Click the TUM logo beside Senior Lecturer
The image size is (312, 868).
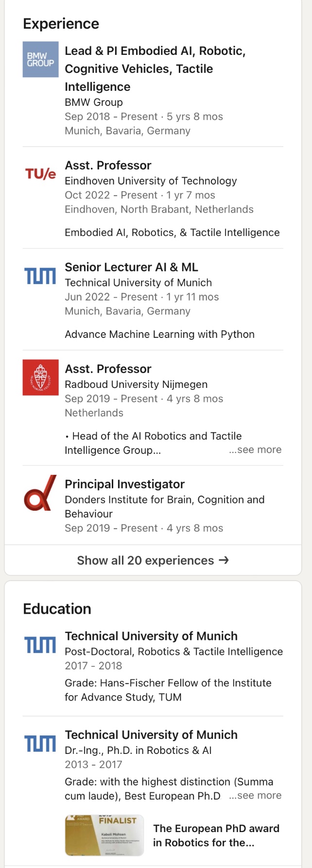40,276
